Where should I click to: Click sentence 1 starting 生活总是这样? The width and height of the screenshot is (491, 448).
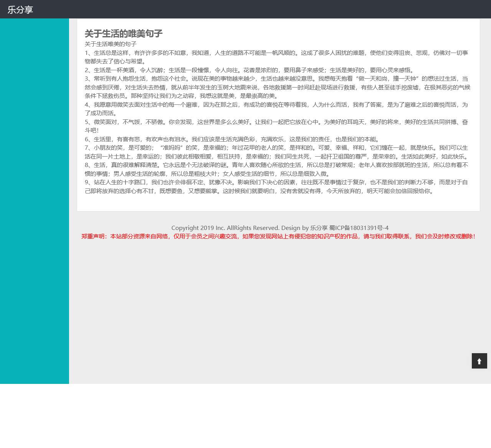[x=276, y=57]
